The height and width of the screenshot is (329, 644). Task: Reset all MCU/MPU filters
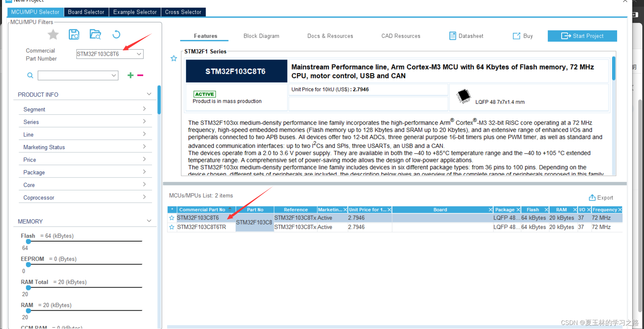[x=116, y=34]
